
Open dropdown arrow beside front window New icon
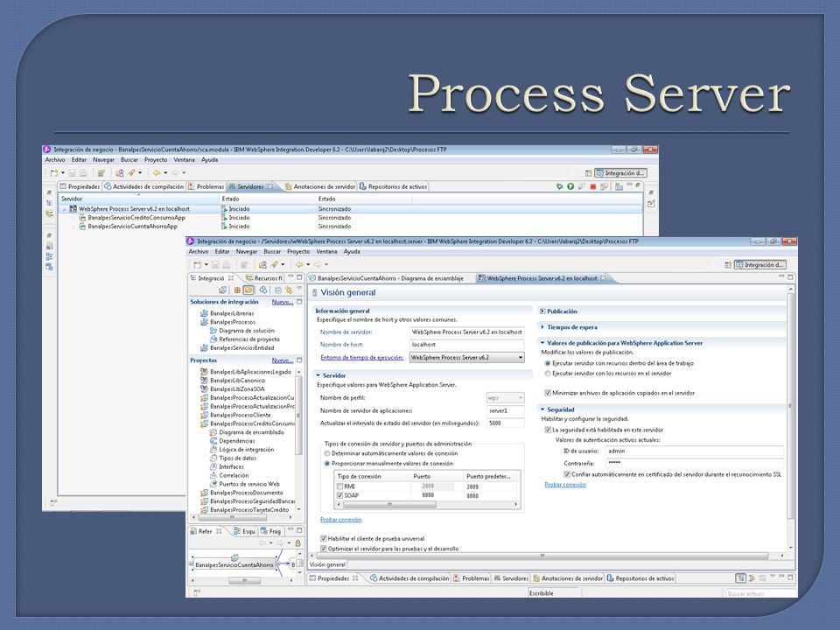[x=206, y=264]
